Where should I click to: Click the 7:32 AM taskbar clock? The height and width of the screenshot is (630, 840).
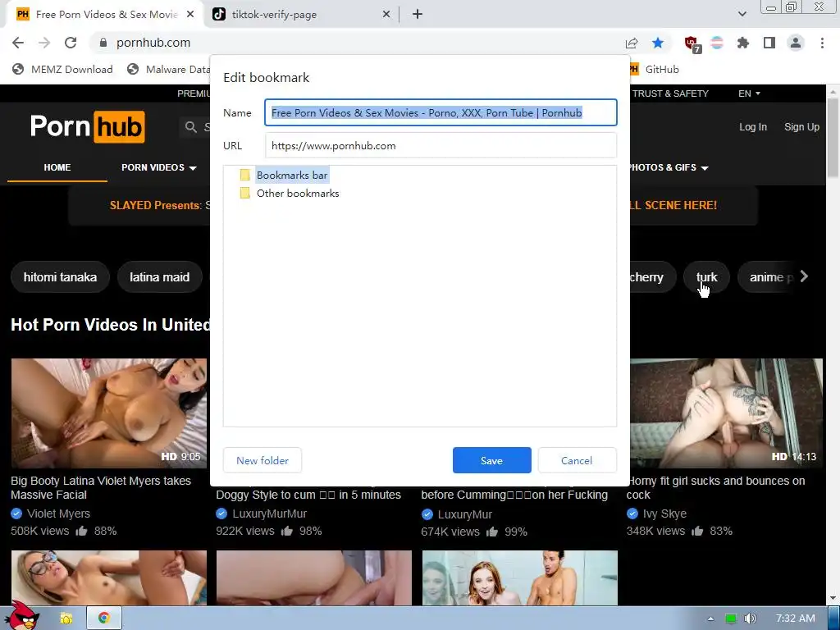click(x=796, y=619)
